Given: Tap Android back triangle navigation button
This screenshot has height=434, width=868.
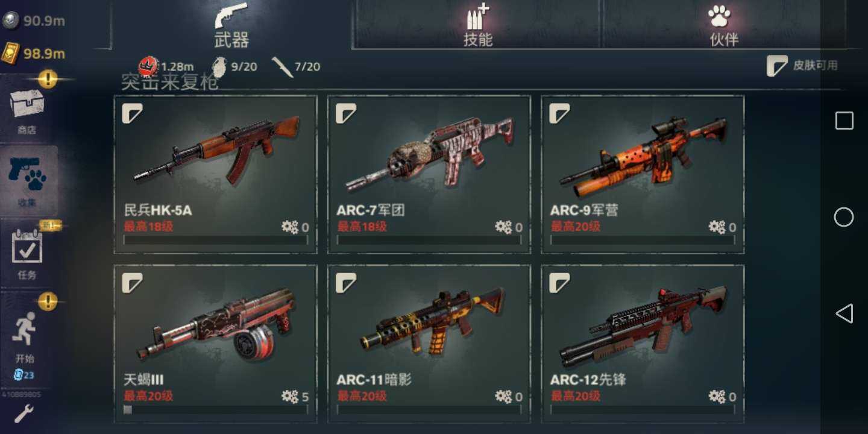Looking at the screenshot, I should pyautogui.click(x=844, y=313).
